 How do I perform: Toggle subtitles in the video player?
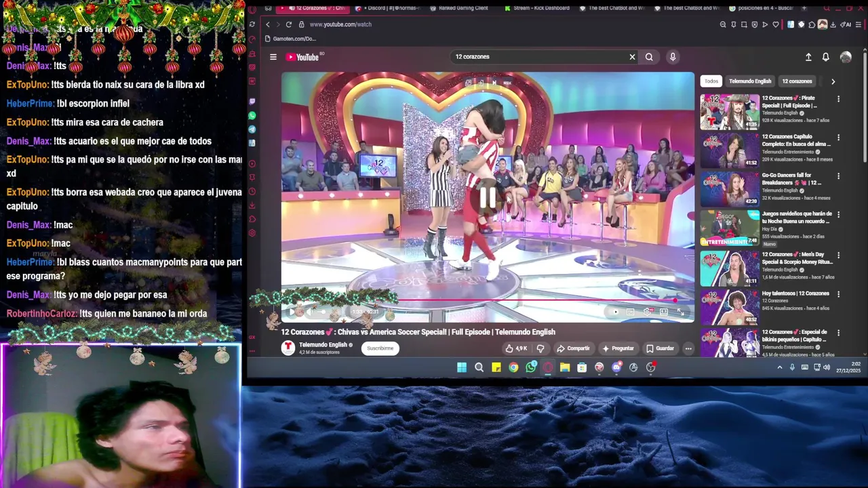(630, 312)
